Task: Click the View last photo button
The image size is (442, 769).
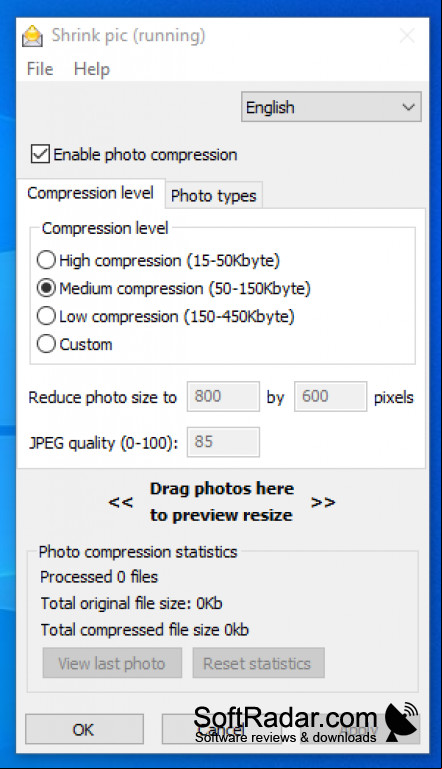Action: click(x=112, y=663)
